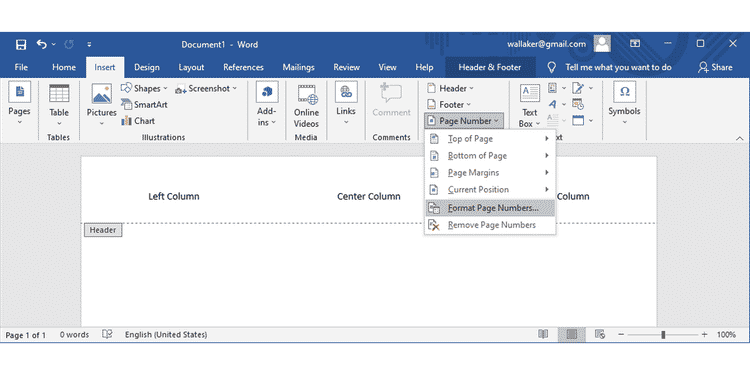The width and height of the screenshot is (750, 375).
Task: Insert a Chart
Action: click(138, 121)
